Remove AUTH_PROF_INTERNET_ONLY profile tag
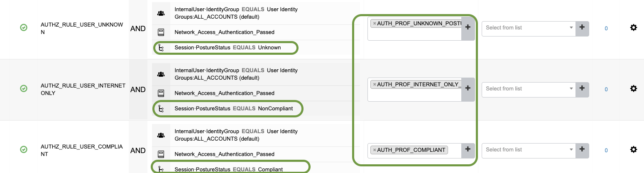644x173 pixels. [375, 85]
